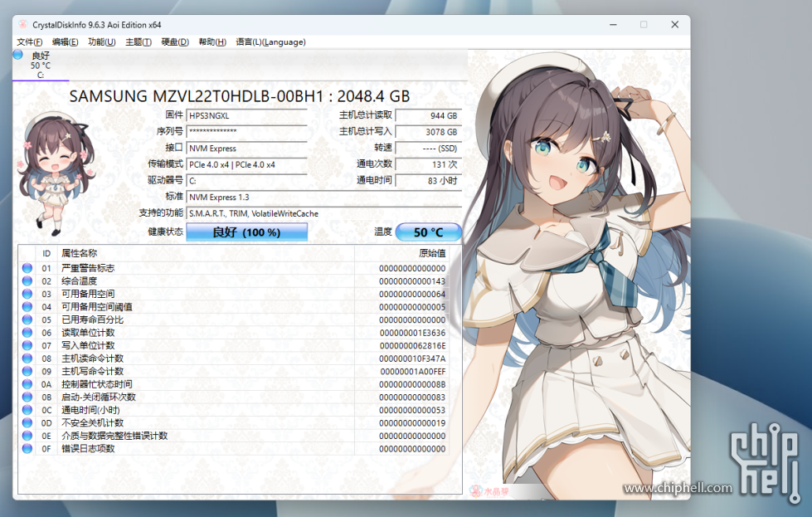Image resolution: width=812 pixels, height=517 pixels.
Task: Click the ID column header
Action: (x=46, y=253)
